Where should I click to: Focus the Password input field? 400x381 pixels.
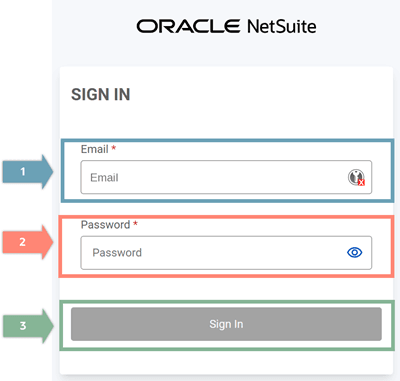pyautogui.click(x=226, y=253)
